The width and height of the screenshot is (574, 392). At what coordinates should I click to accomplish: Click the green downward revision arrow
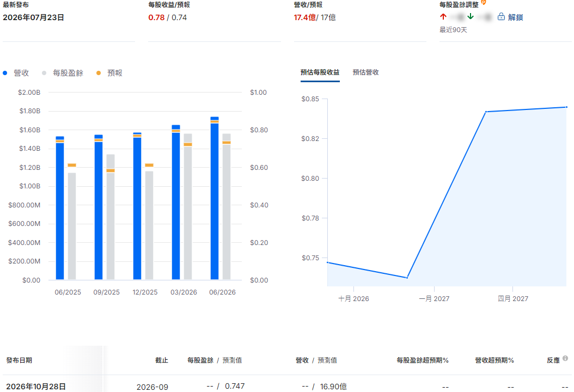[471, 17]
